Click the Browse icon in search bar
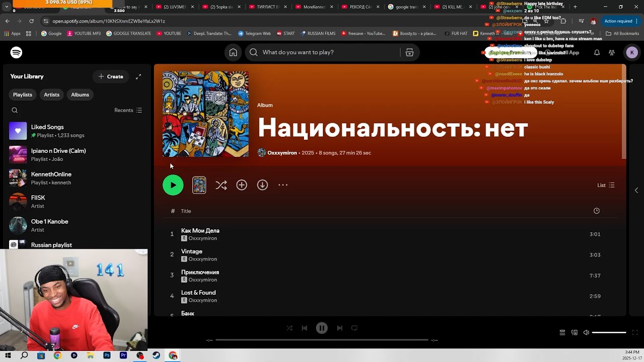Viewport: 644px width, 362px height. (x=410, y=52)
